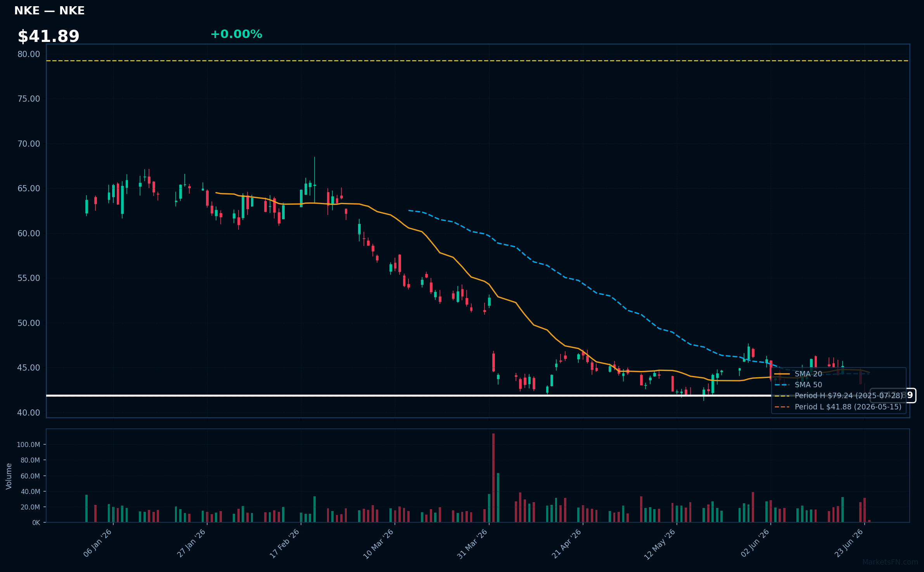Click the "75.00" price axis label
Image resolution: width=924 pixels, height=572 pixels.
29,99
